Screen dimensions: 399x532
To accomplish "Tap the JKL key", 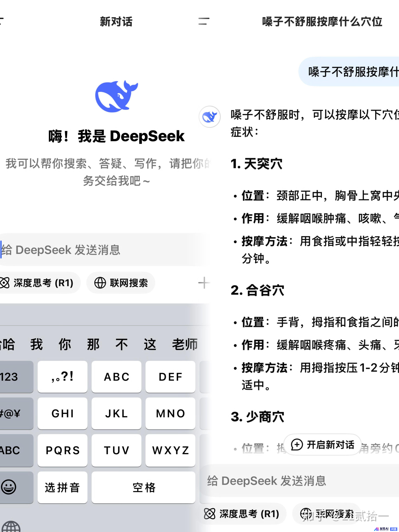I will tap(116, 413).
